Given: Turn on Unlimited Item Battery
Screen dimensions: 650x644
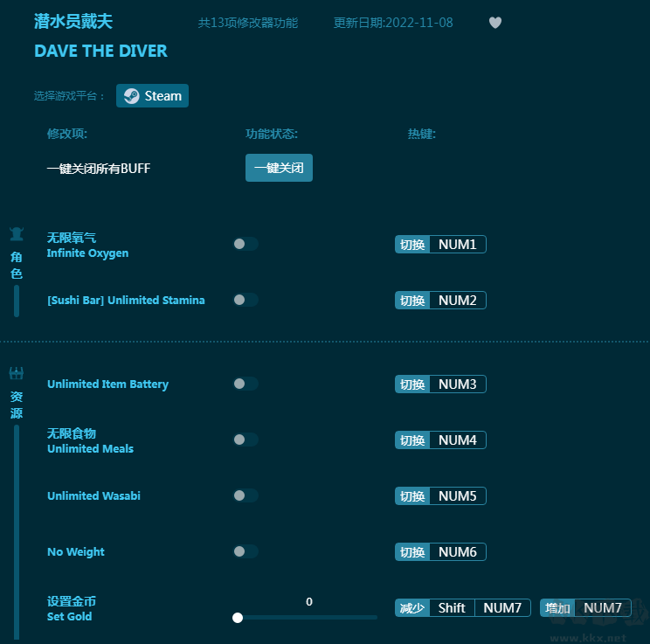Looking at the screenshot, I should [245, 384].
